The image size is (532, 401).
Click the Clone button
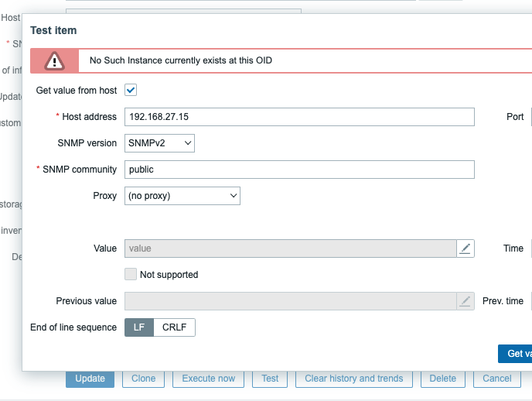144,379
